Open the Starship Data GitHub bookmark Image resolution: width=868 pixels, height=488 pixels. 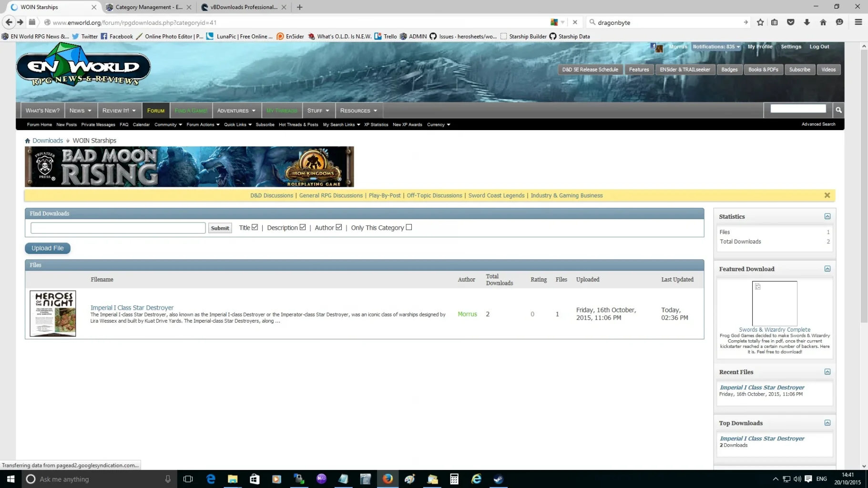(570, 36)
